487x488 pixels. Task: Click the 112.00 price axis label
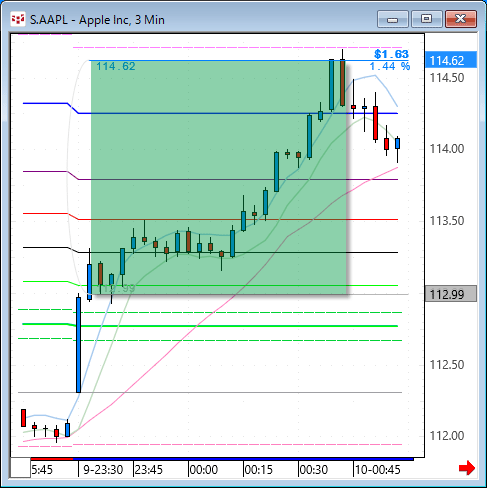tap(447, 436)
